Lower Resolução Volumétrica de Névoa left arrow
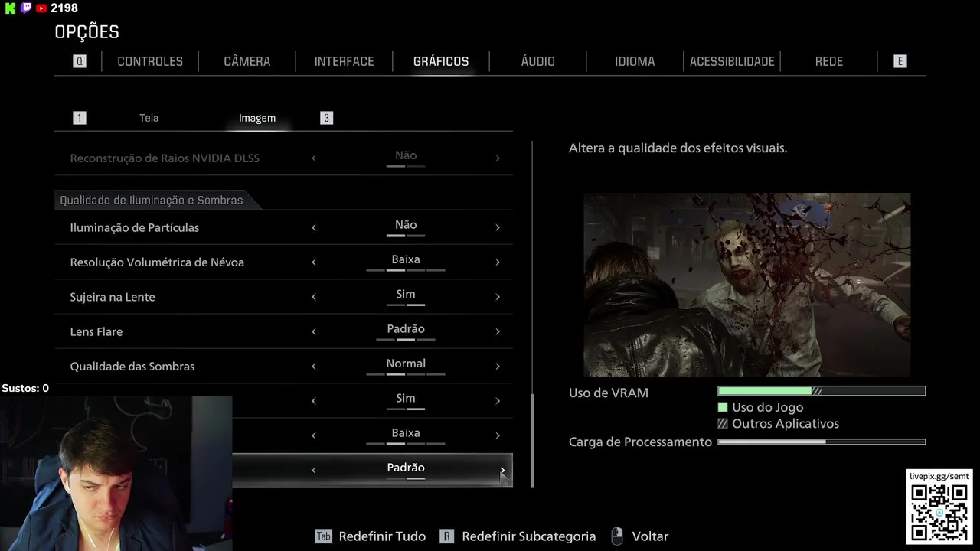The image size is (980, 551). tap(314, 262)
